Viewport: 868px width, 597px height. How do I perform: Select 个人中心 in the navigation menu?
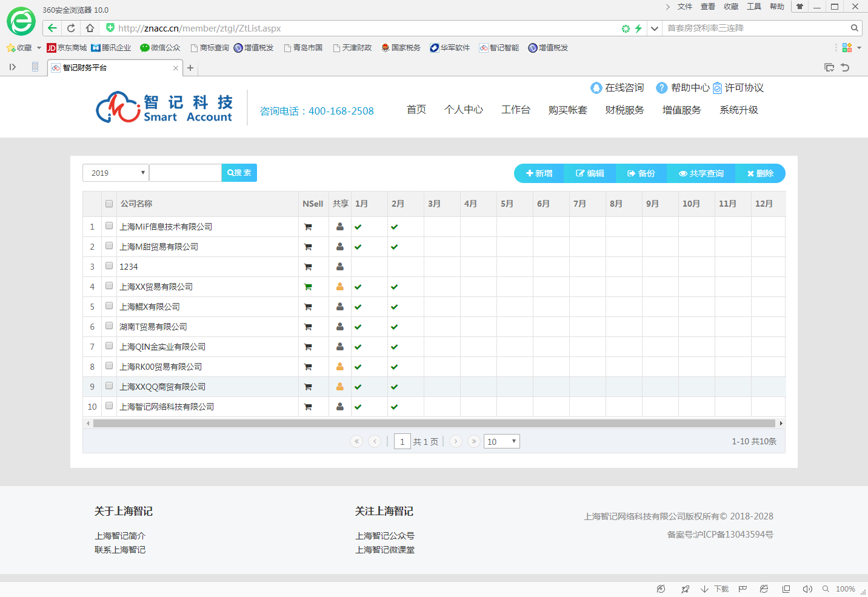pyautogui.click(x=464, y=110)
